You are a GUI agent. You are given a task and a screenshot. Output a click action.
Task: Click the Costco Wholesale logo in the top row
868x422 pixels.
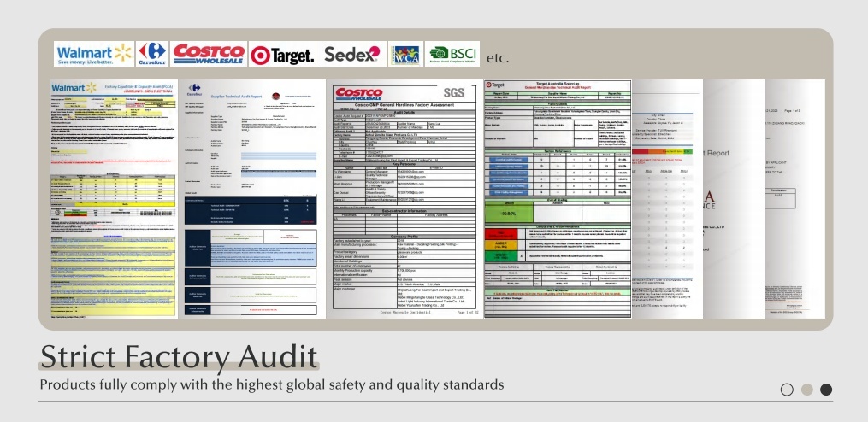[x=209, y=54]
